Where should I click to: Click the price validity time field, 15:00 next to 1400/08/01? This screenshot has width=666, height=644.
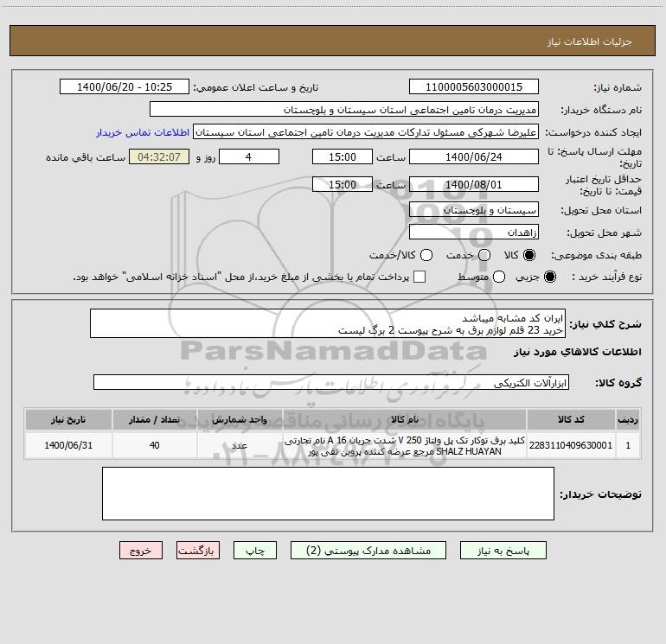343,184
